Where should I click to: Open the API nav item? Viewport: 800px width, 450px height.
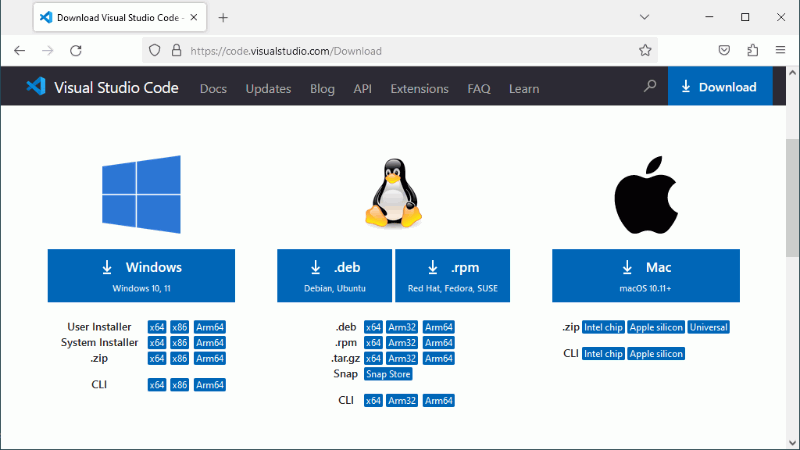[x=362, y=89]
